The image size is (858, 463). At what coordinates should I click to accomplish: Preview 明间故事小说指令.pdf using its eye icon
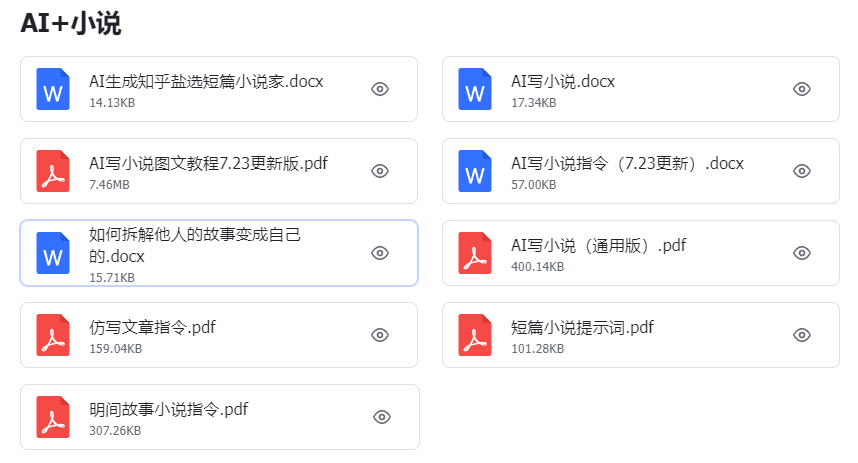point(380,417)
